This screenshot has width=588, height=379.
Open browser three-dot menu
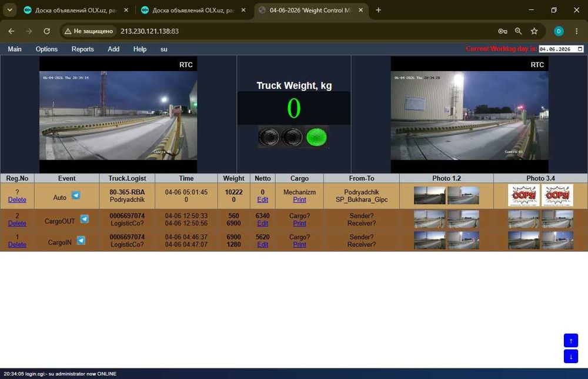[x=576, y=31]
